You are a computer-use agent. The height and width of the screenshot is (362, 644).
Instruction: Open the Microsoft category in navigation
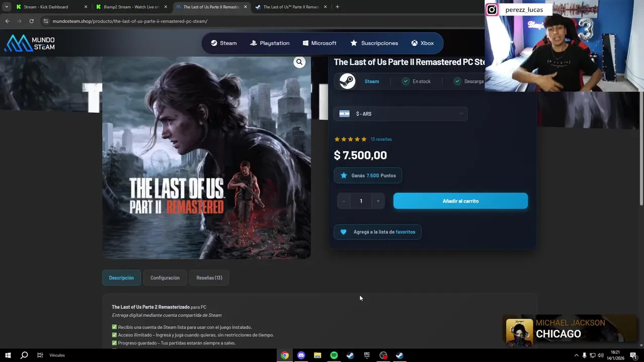click(319, 43)
